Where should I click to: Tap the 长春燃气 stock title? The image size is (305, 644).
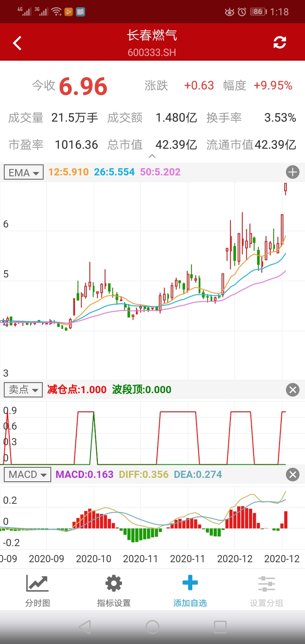click(152, 36)
